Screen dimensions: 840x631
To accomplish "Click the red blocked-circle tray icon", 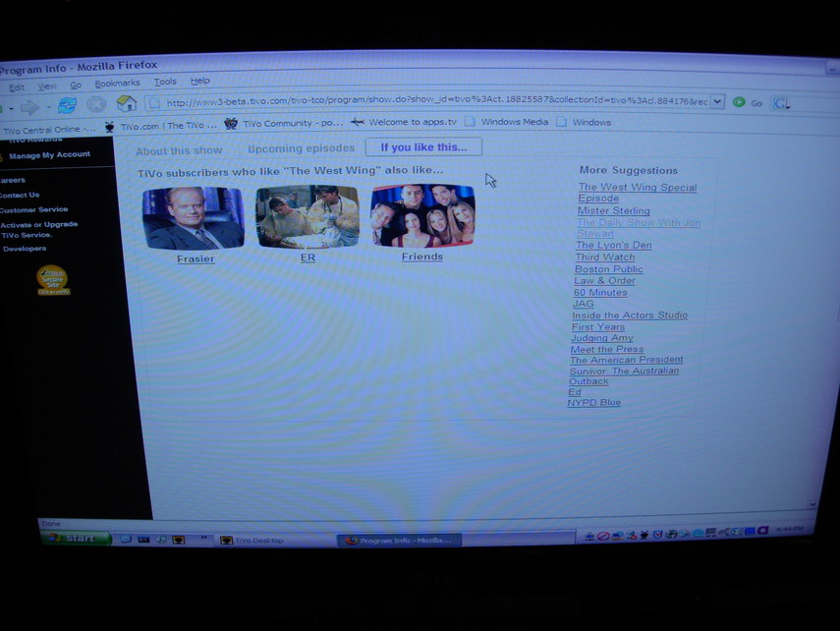I will pyautogui.click(x=603, y=535).
